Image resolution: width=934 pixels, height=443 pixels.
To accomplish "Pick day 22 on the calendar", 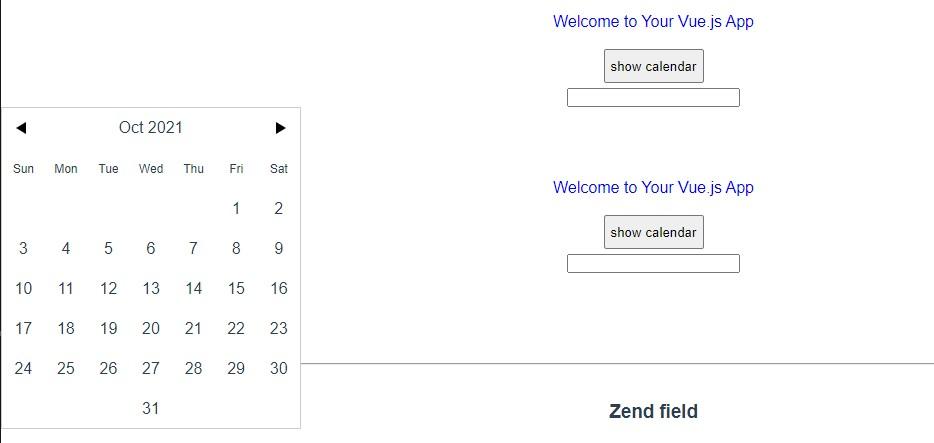I will [x=236, y=329].
